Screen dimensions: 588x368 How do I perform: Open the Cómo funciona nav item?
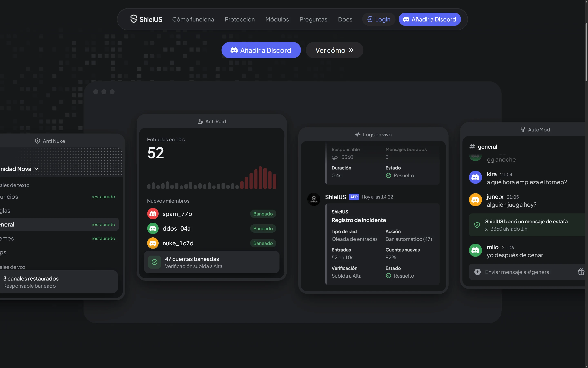click(x=193, y=19)
